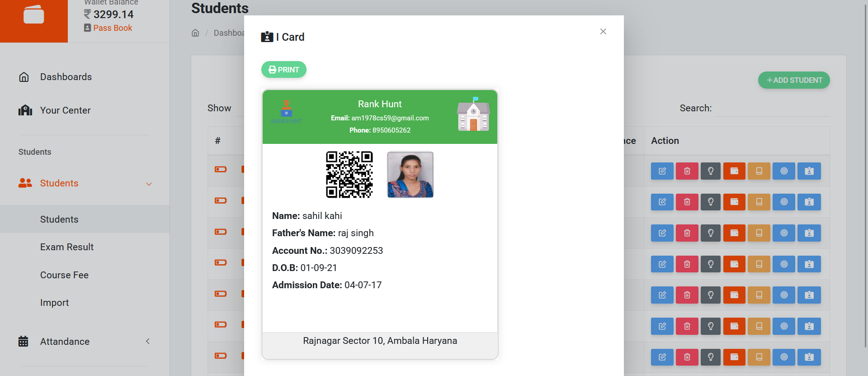Click the dark lightbulb icon in third row
Image resolution: width=868 pixels, height=376 pixels.
(711, 233)
